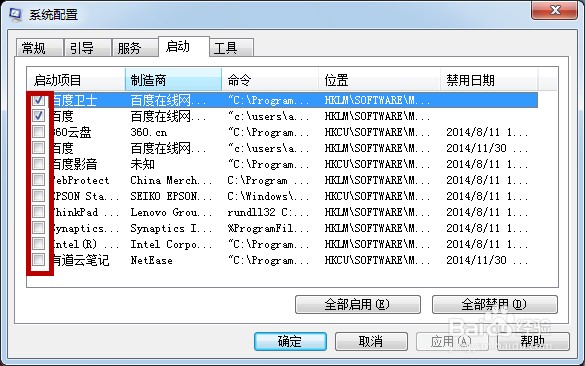Click the 命令 column header
Screen dimensions: 585x366
[x=270, y=79]
